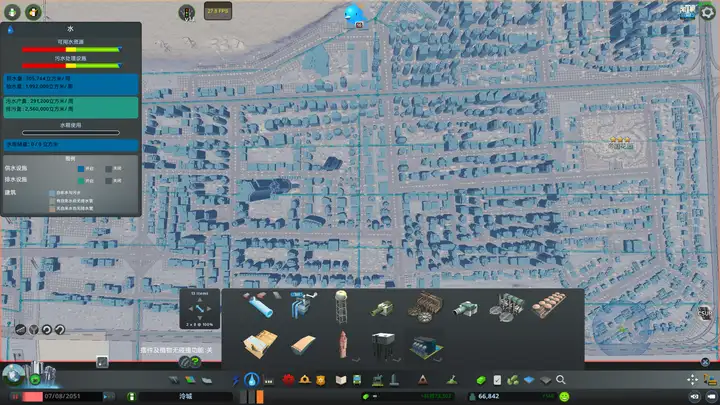Activate the bulldozer tool

tap(710, 380)
